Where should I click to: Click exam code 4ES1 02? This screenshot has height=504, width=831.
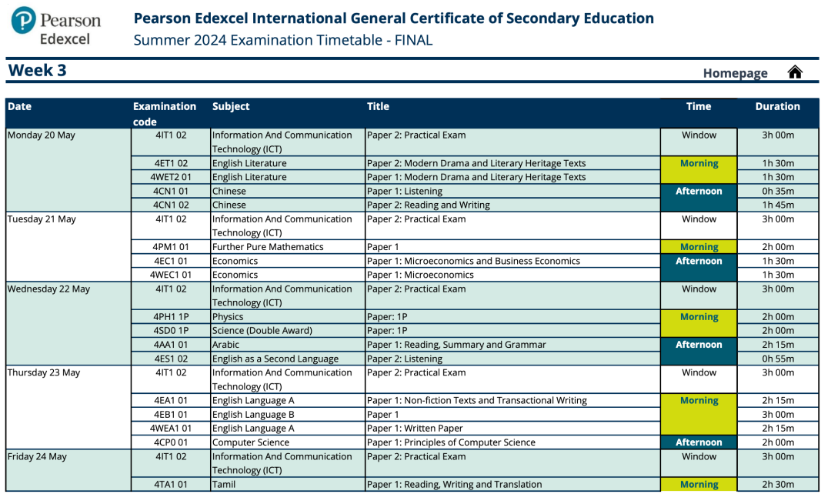tap(171, 359)
